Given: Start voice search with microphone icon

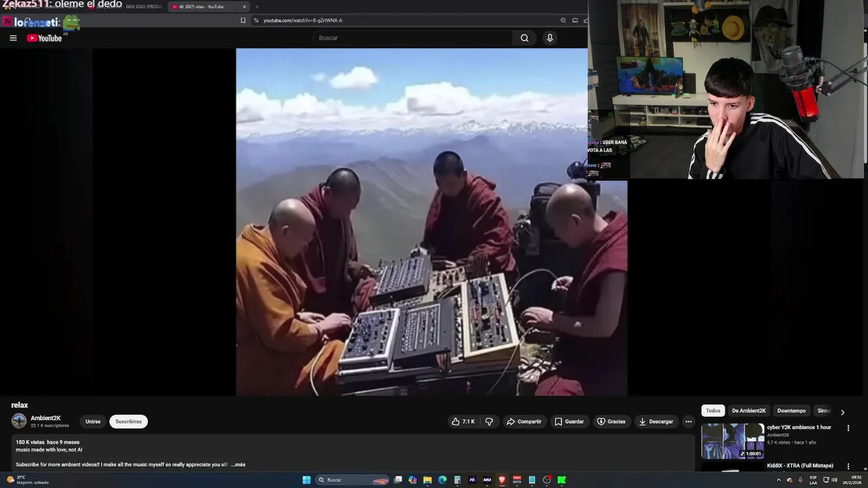Looking at the screenshot, I should click(550, 38).
